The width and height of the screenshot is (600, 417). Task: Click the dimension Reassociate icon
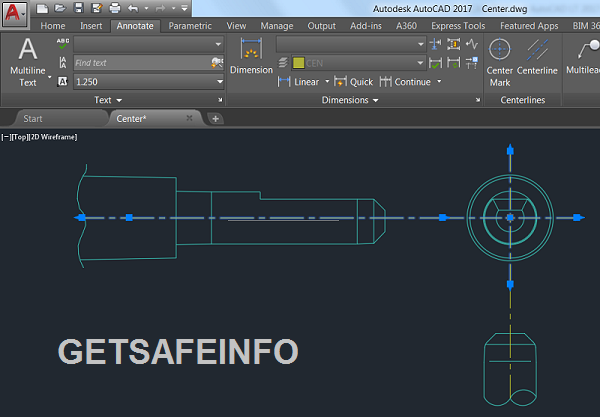coord(472,63)
